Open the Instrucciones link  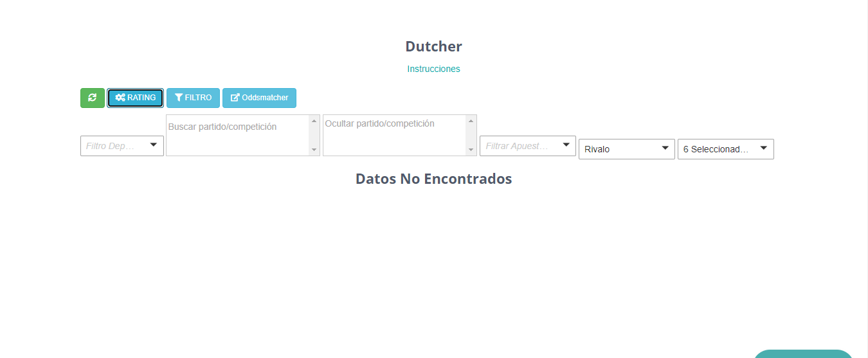(x=433, y=69)
